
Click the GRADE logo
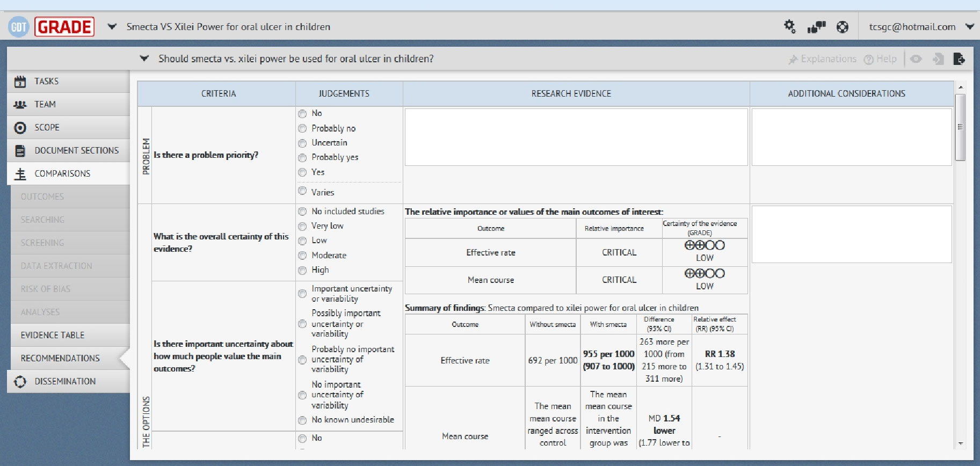(x=64, y=27)
